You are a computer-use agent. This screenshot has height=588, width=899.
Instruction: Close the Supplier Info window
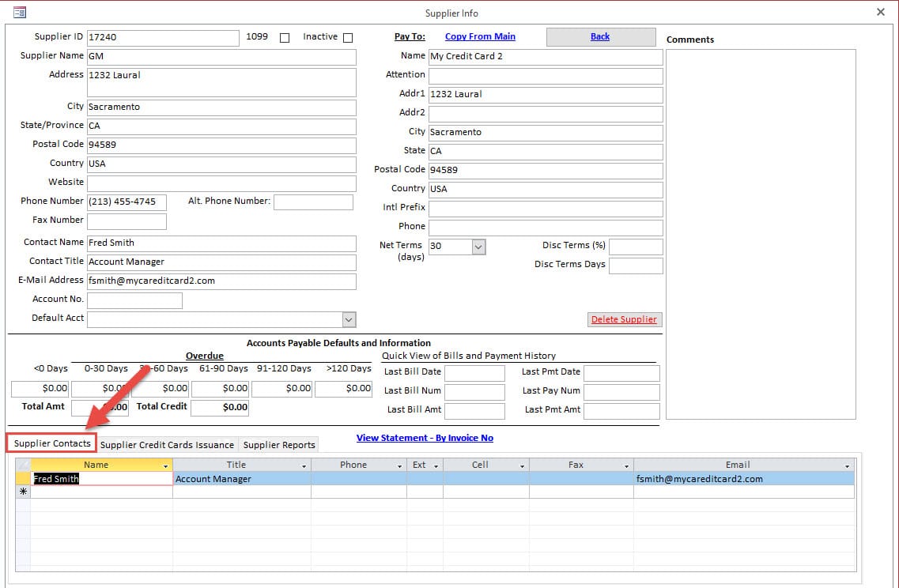point(881,12)
